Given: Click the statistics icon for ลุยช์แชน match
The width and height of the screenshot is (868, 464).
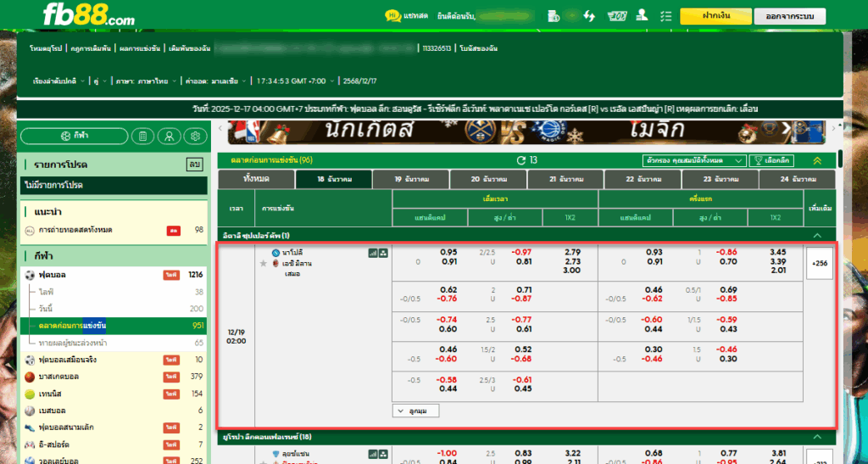Looking at the screenshot, I should [x=373, y=455].
